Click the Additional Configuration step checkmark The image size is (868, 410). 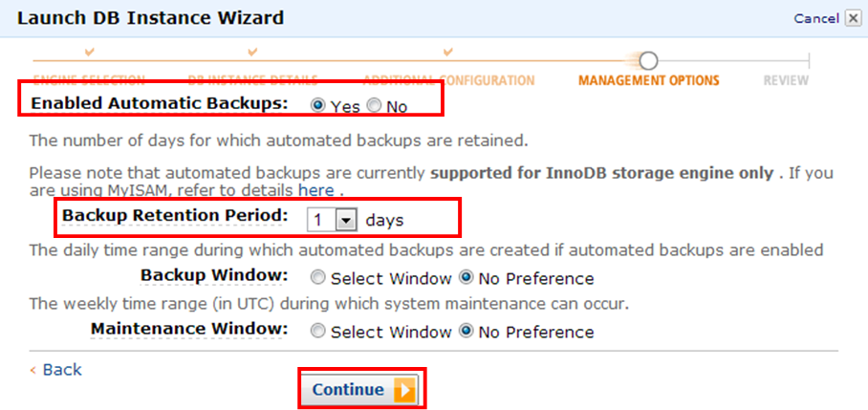[448, 53]
